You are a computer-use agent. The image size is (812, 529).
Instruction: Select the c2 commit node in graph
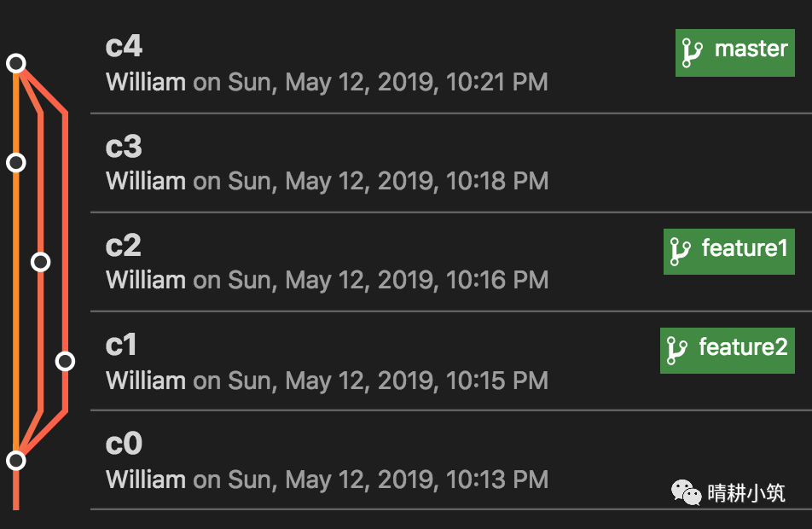coord(40,262)
